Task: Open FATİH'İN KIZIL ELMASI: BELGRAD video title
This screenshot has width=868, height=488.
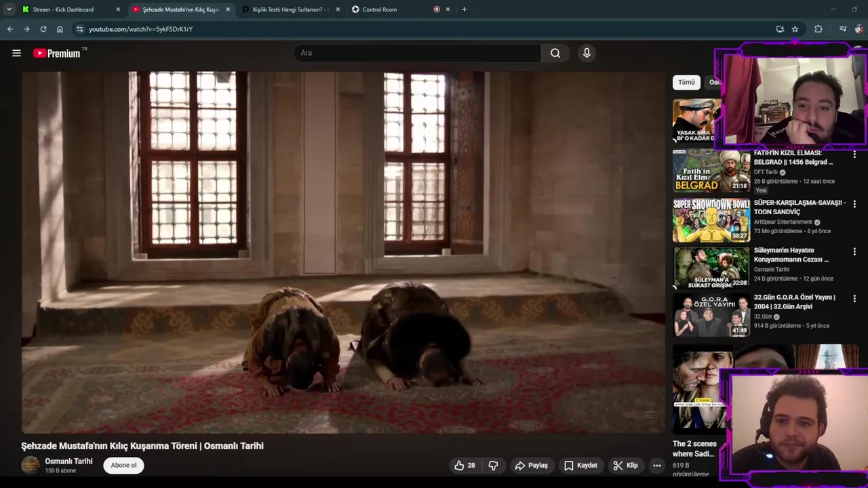Action: click(x=793, y=157)
